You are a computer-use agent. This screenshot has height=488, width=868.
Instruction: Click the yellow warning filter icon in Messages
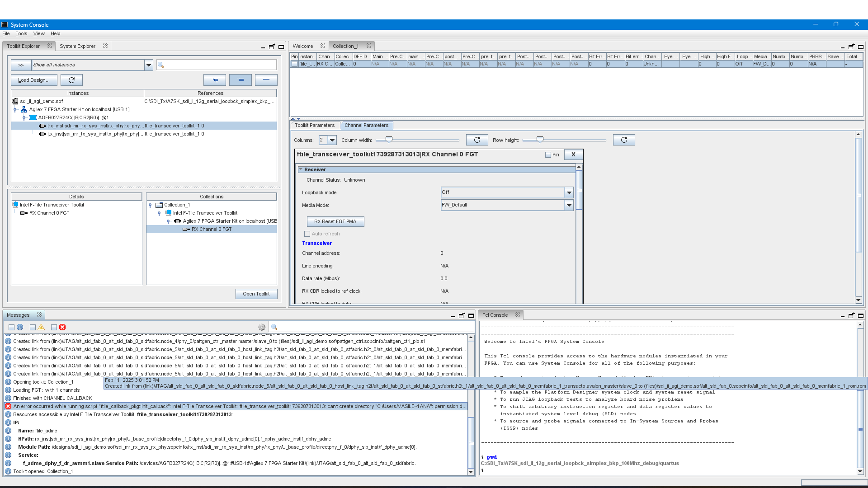[42, 327]
